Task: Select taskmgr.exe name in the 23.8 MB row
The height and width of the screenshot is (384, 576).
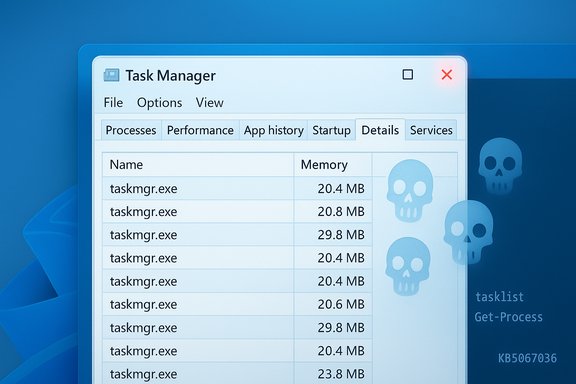Action: pyautogui.click(x=143, y=374)
